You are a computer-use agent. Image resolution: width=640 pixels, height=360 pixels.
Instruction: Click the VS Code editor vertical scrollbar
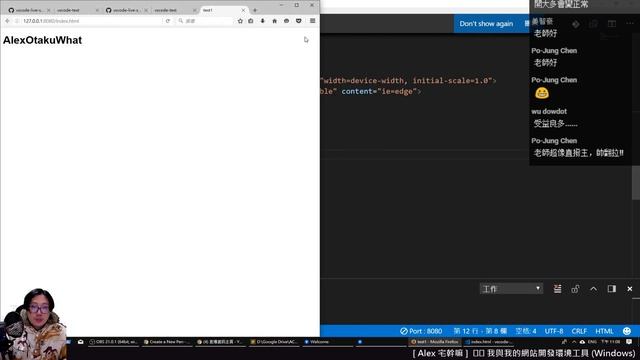(x=636, y=182)
